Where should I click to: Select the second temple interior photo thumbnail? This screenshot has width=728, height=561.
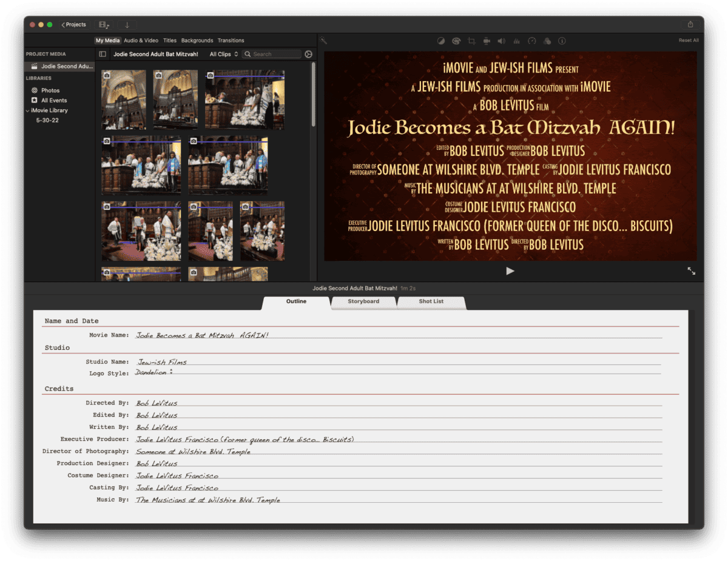[x=175, y=99]
